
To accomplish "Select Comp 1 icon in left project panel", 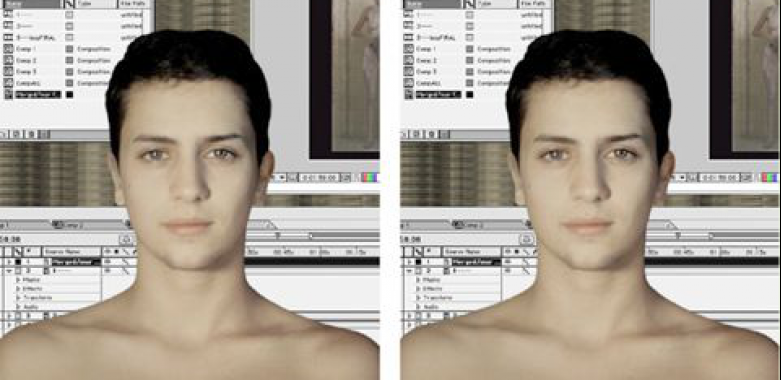I will coord(8,49).
